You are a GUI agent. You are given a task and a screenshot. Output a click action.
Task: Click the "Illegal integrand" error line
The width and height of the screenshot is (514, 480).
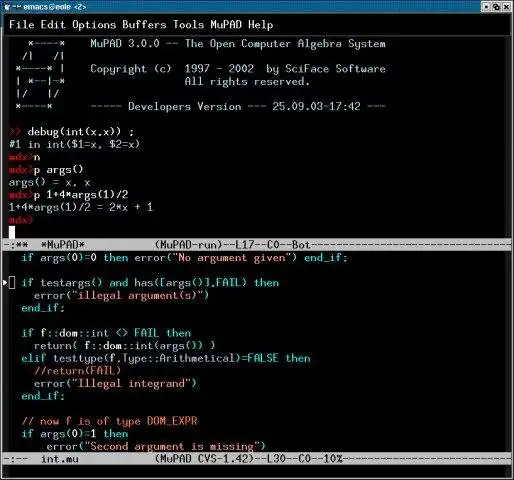coord(115,384)
